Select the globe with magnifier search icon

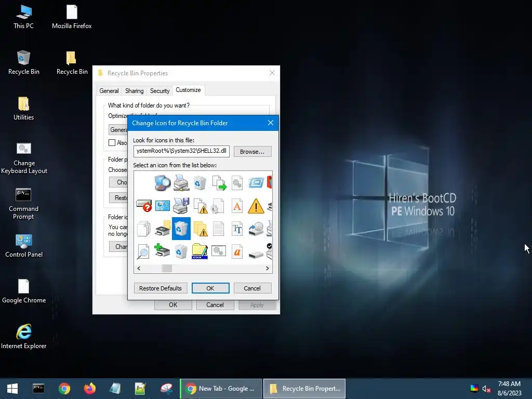tap(163, 183)
